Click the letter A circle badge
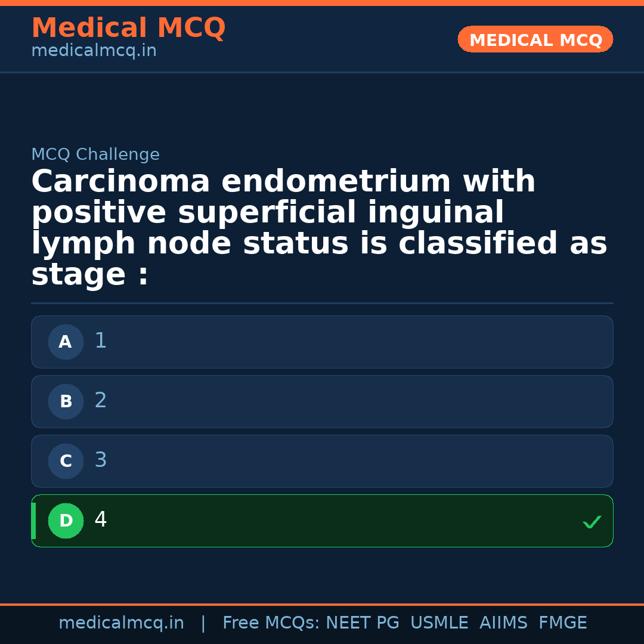Viewport: 644px width, 644px height. 66,342
